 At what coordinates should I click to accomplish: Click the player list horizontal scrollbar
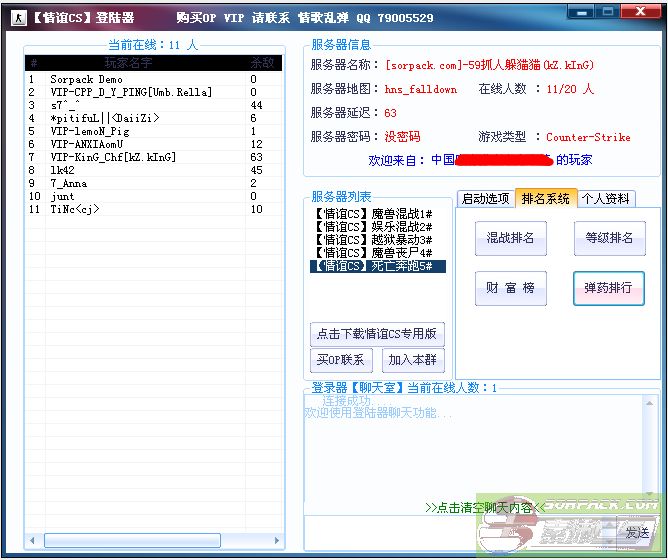(150, 540)
